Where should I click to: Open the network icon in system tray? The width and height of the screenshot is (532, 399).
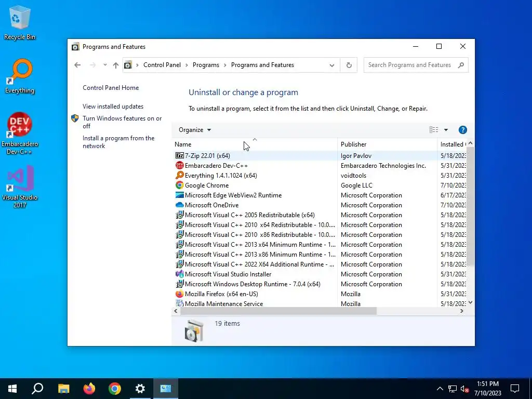coord(453,389)
